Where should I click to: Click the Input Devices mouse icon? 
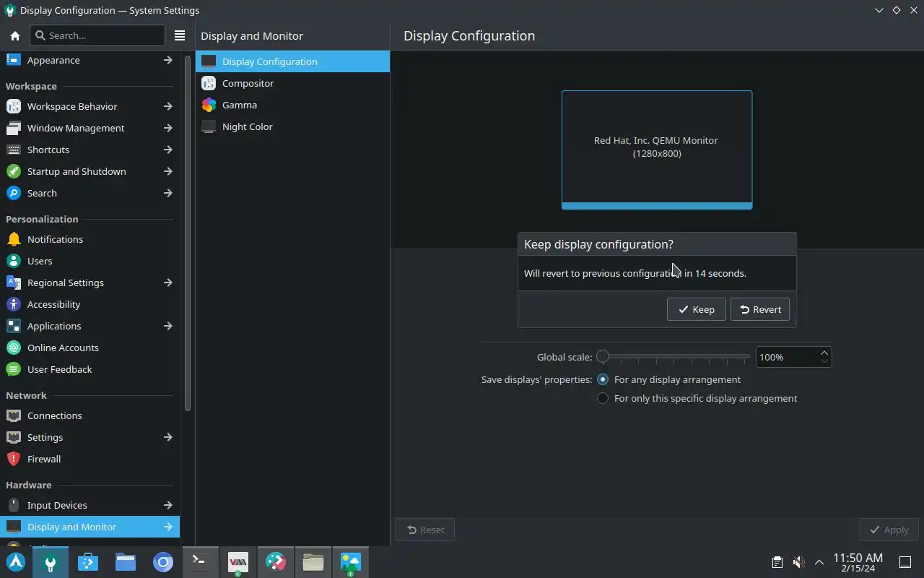click(13, 505)
